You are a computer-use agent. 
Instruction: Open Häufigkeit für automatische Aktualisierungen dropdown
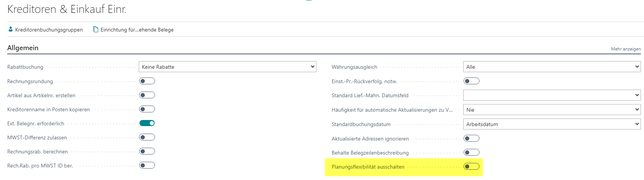tap(552, 110)
